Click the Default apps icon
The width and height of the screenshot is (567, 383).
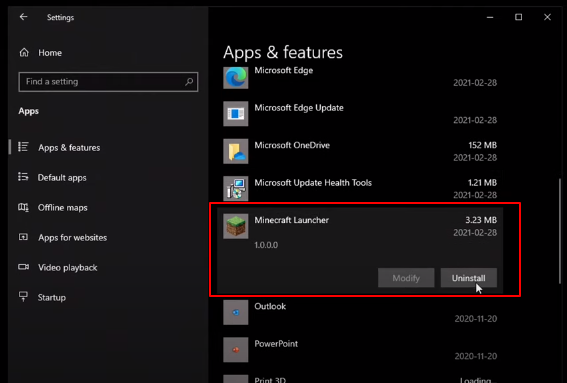click(24, 177)
